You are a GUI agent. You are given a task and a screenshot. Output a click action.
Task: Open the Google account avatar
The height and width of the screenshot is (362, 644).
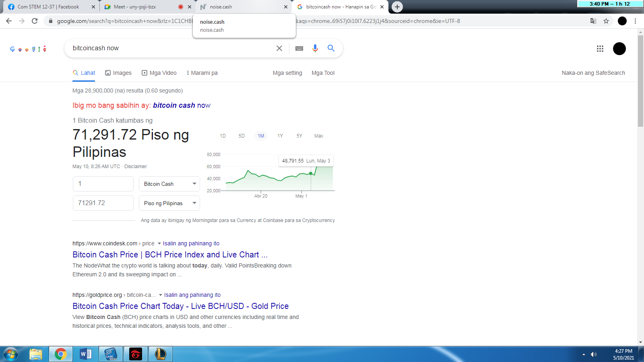click(619, 49)
